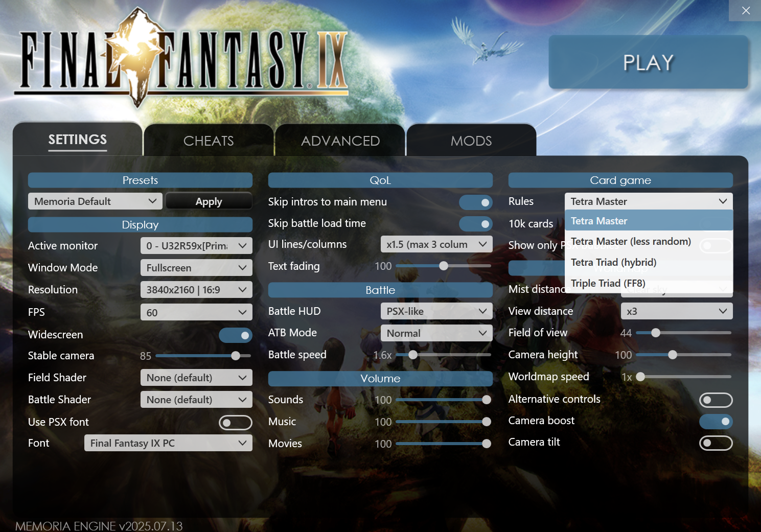This screenshot has width=761, height=532.
Task: Open the UI lines/columns dropdown
Action: coord(436,244)
